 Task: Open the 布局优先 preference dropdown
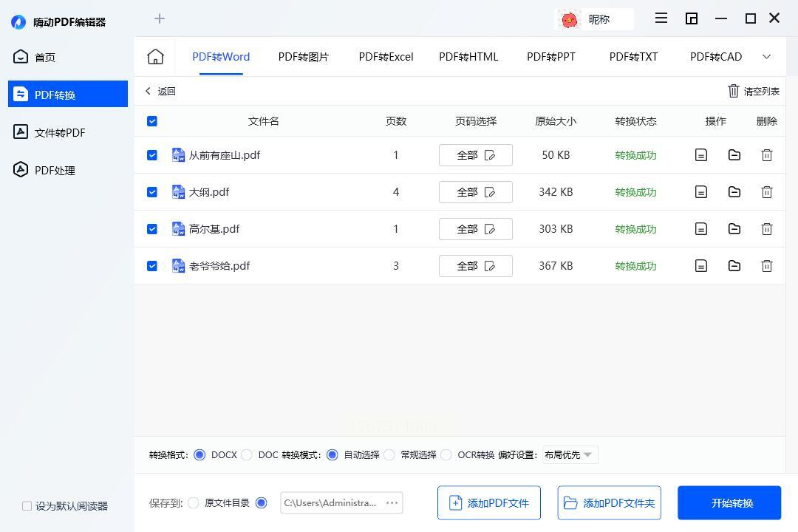coord(570,455)
